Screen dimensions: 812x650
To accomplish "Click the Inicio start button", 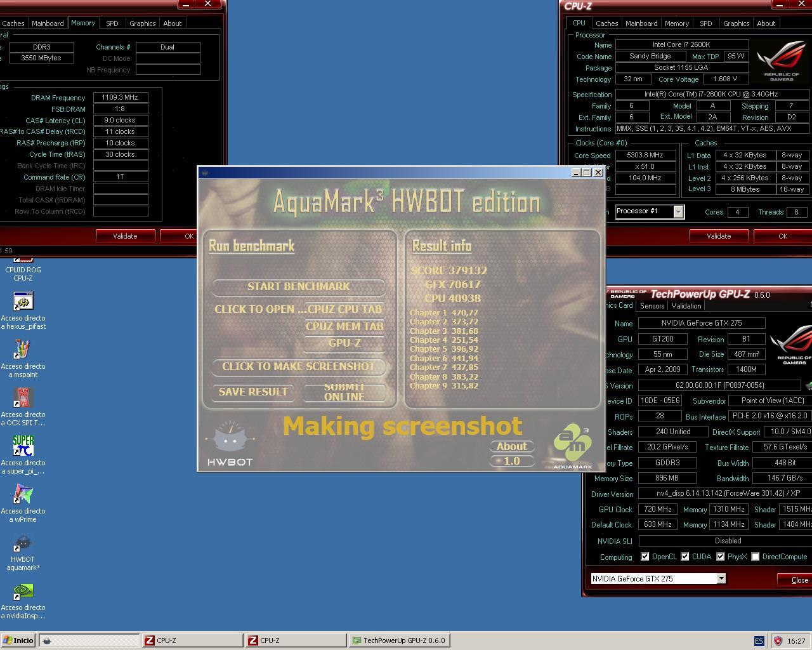I will pyautogui.click(x=18, y=640).
